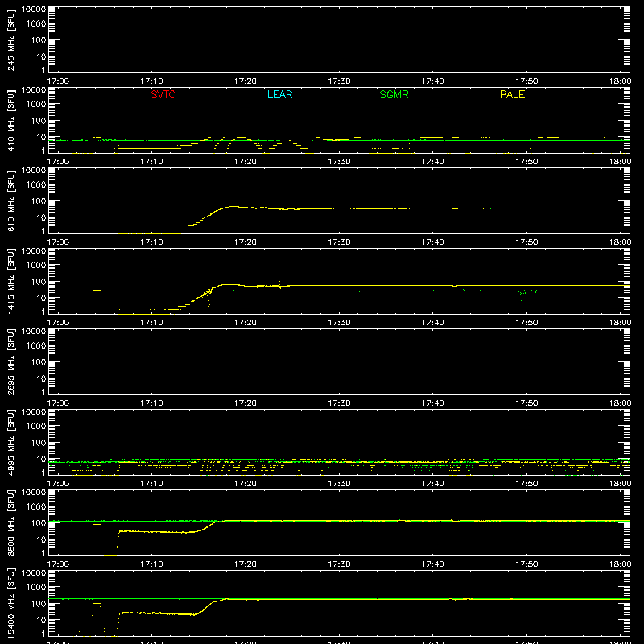Click the 17:10 tick label under 410 MHz panel
The image size is (644, 644).
click(x=151, y=162)
